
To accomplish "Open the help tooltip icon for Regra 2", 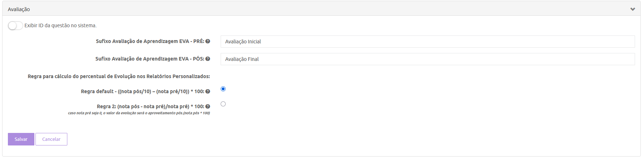I will 208,106.
